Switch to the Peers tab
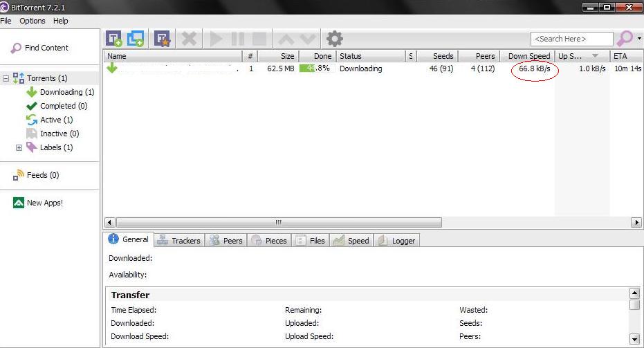644x348 pixels. pos(226,241)
